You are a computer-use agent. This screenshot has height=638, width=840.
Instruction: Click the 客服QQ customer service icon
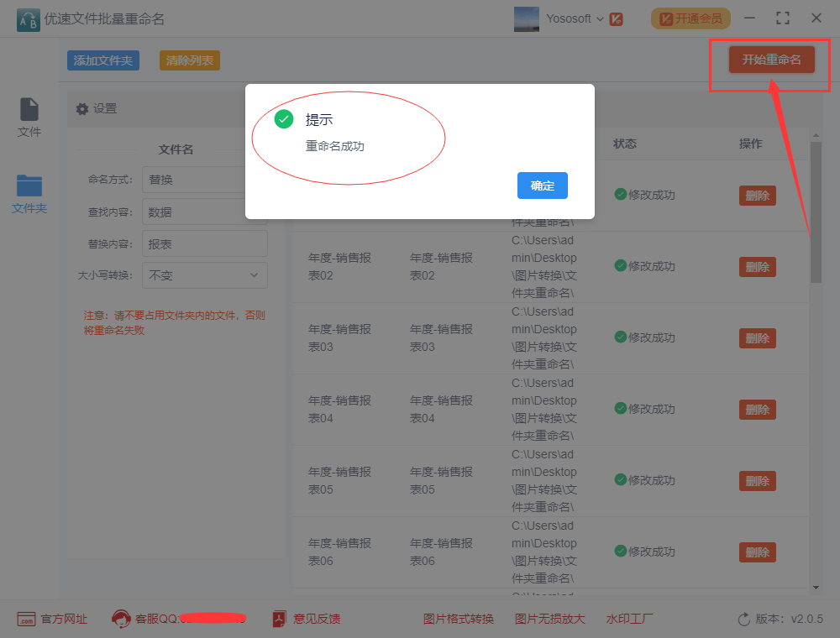[x=121, y=620]
